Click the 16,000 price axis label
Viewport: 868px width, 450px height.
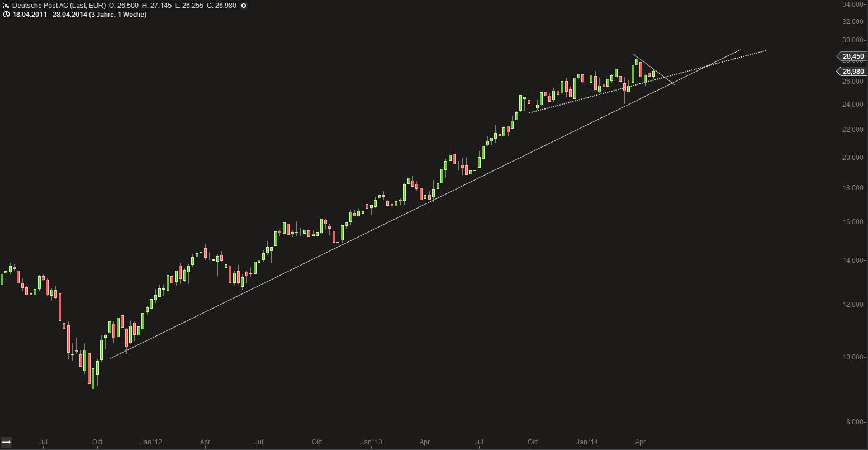(853, 222)
